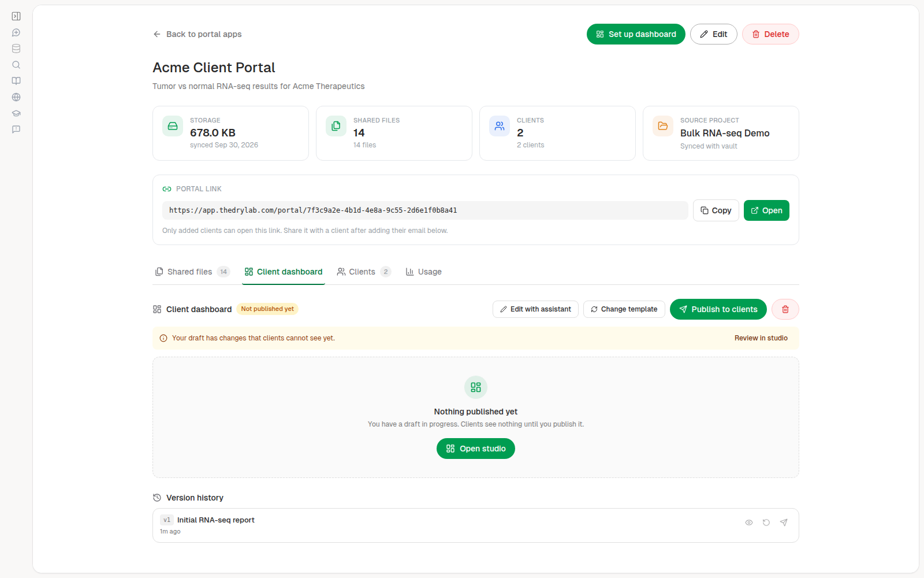Image resolution: width=924 pixels, height=578 pixels.
Task: Open studio from empty state
Action: click(x=476, y=449)
